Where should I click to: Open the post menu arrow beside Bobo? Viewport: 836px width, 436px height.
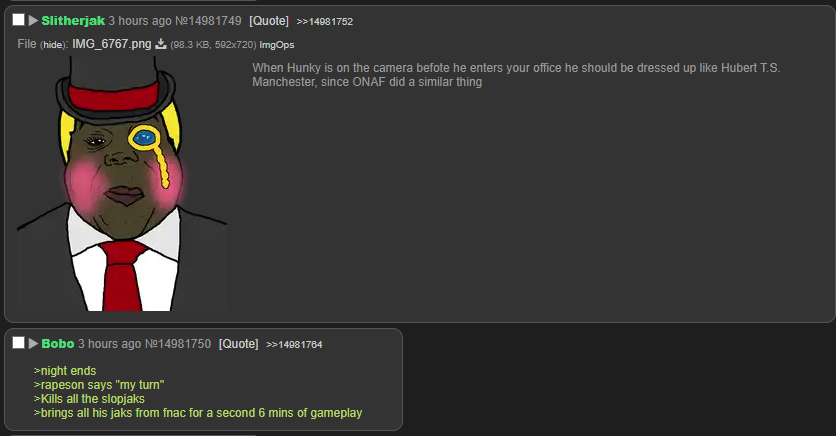(33, 344)
